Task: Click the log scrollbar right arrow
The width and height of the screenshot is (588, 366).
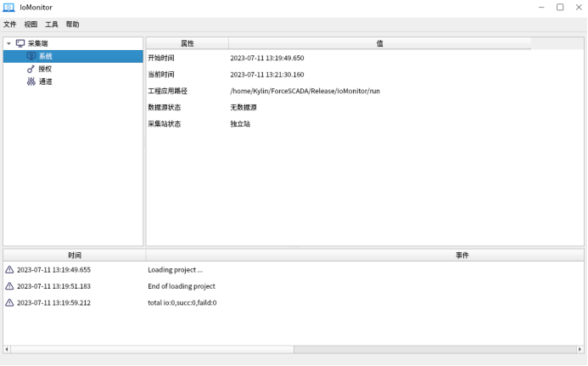Action: coord(580,350)
